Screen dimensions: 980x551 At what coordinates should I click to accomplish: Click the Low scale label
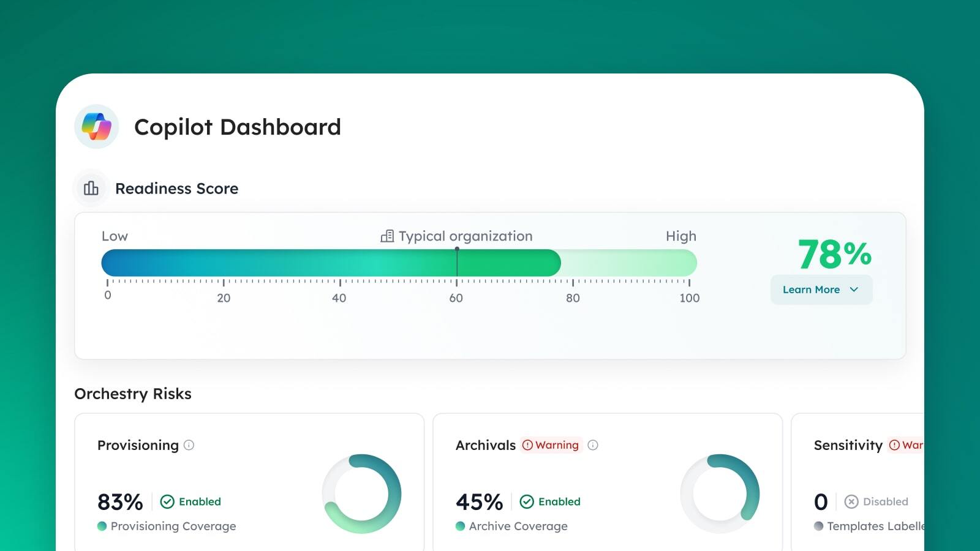point(115,236)
